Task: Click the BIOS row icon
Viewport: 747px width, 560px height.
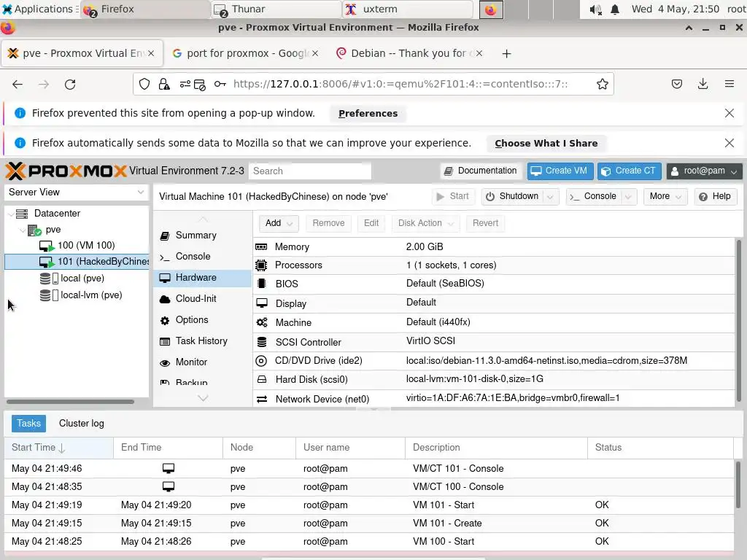Action: [261, 284]
